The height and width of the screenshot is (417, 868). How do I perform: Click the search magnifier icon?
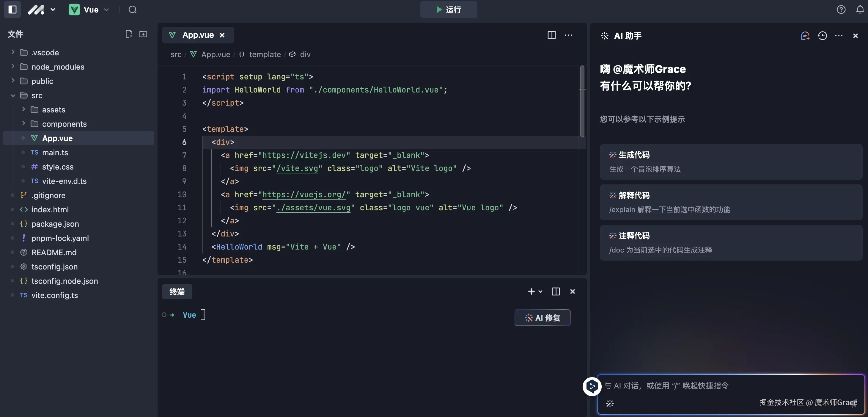[x=132, y=10]
